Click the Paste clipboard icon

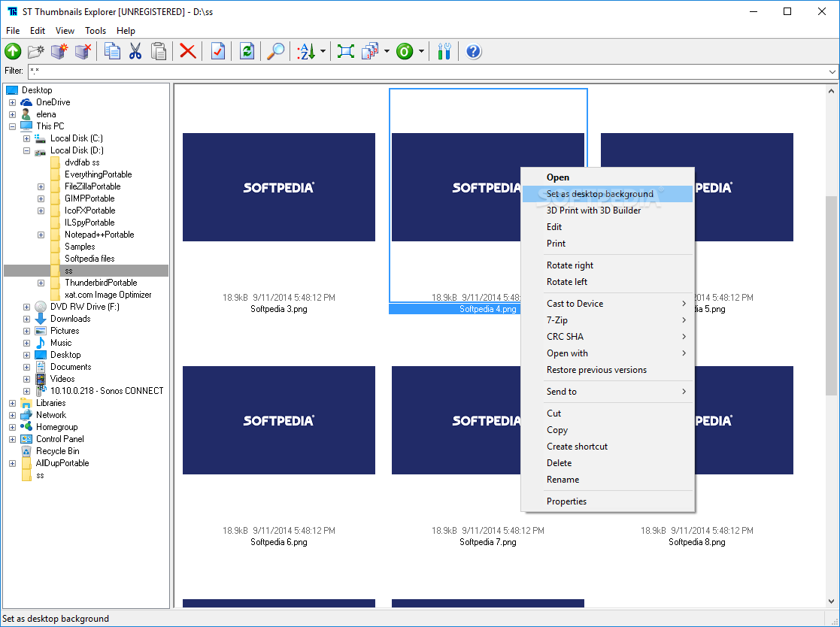[x=159, y=51]
